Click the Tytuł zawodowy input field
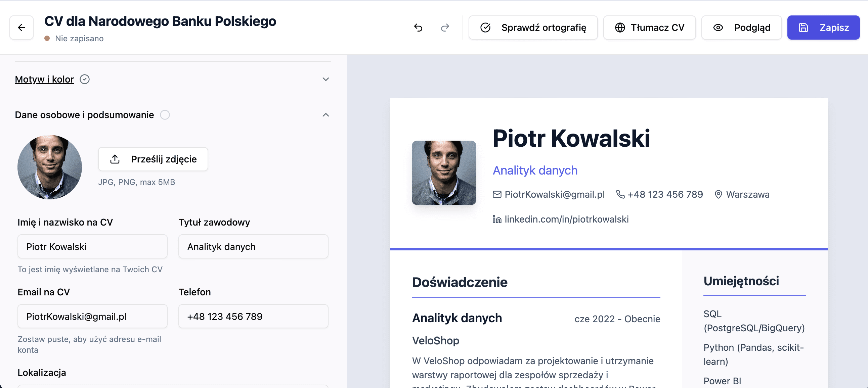Image resolution: width=868 pixels, height=388 pixels. 253,247
